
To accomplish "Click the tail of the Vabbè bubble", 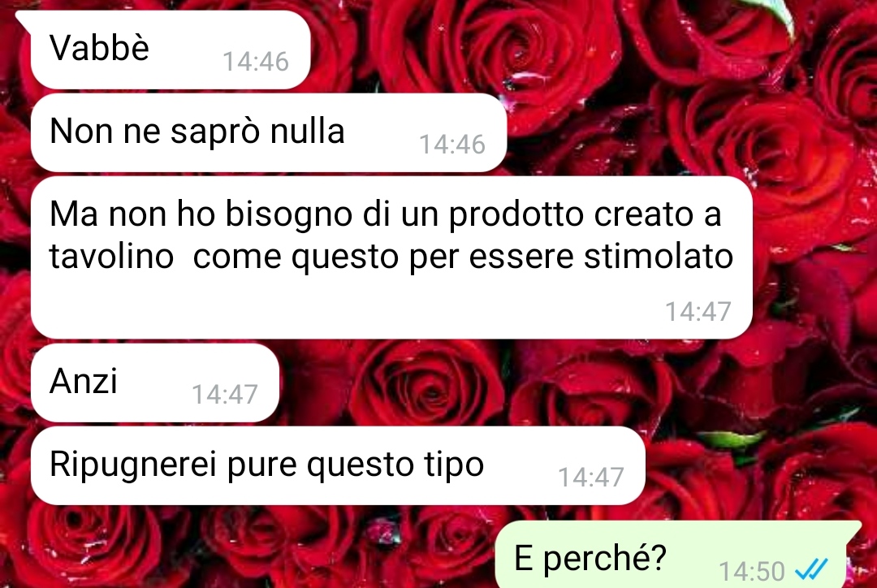I will click(24, 18).
